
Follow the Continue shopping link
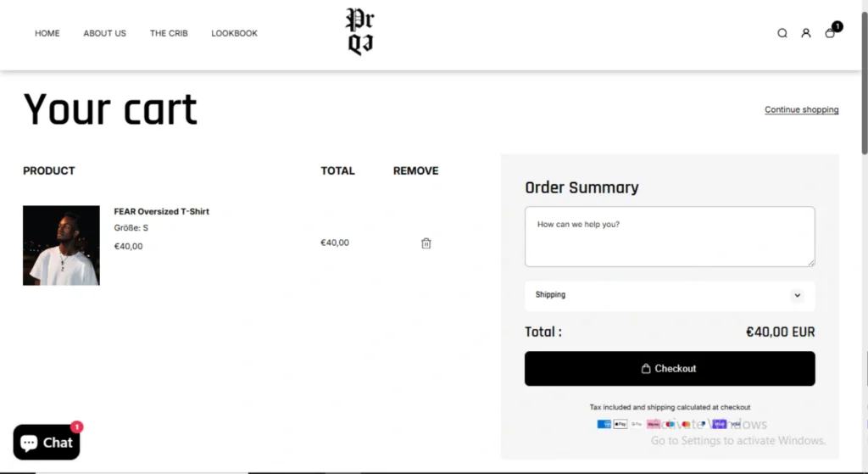click(801, 110)
